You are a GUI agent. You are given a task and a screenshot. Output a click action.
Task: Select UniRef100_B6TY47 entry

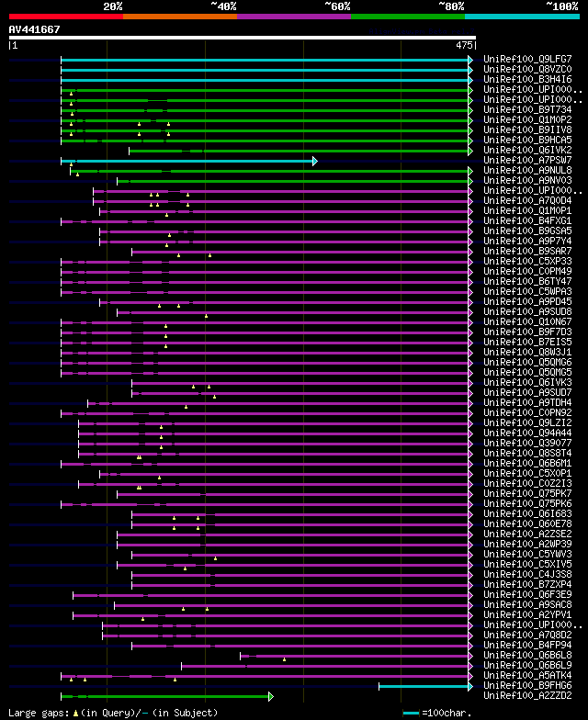(527, 281)
